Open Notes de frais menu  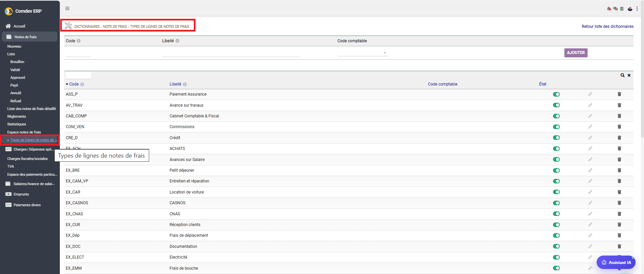click(x=30, y=37)
